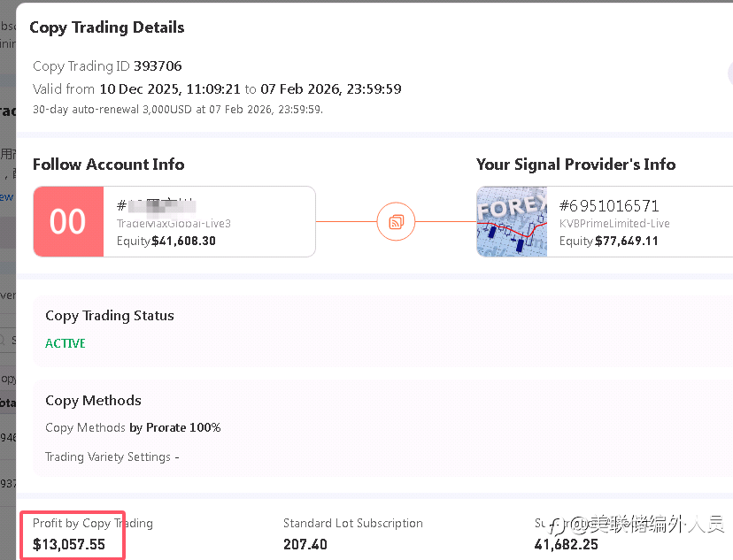The height and width of the screenshot is (560, 733).
Task: Click the $13,057.55 profit value
Action: click(69, 544)
